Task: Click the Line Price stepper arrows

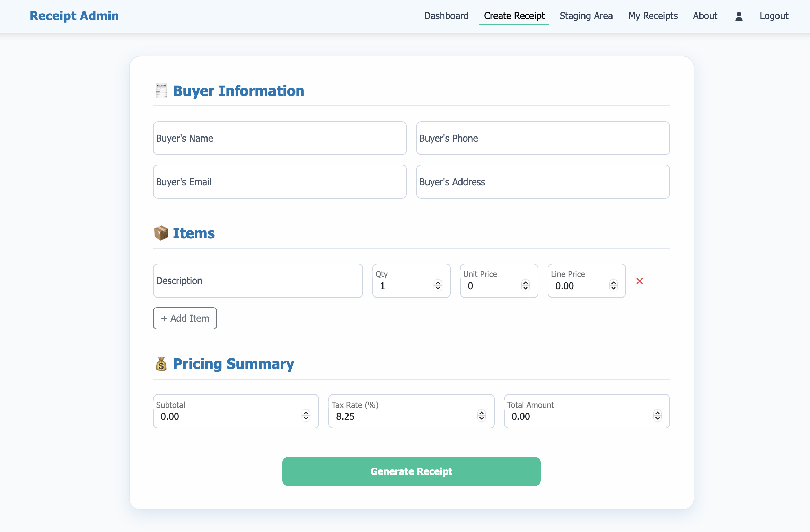Action: click(x=613, y=285)
